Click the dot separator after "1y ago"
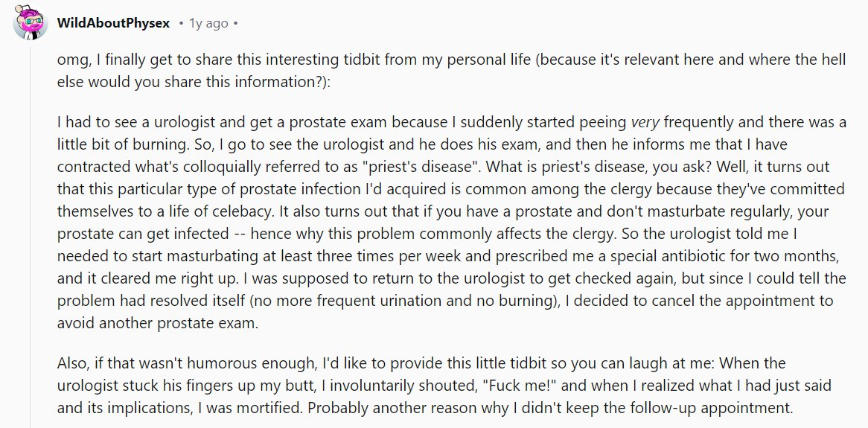The height and width of the screenshot is (428, 868). (235, 24)
